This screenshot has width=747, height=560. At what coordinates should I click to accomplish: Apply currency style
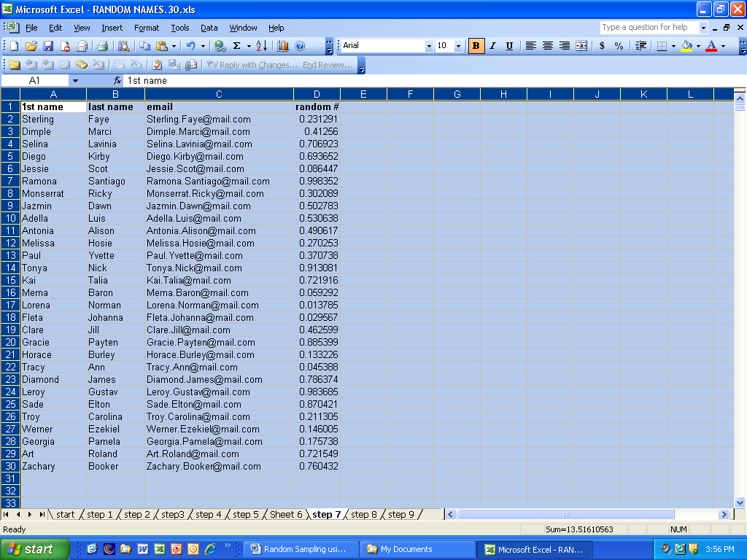click(602, 46)
